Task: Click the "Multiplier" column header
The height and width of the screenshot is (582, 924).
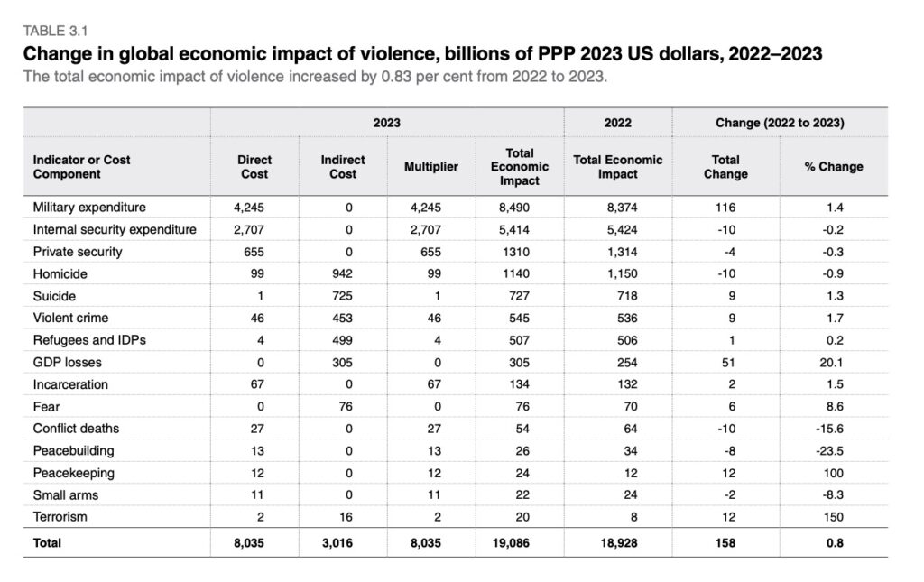Action: [x=431, y=166]
